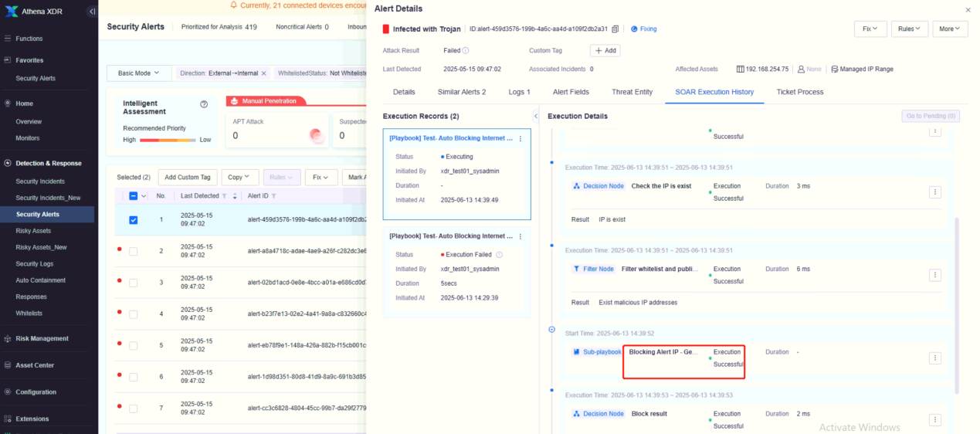Viewport: 980px width, 434px height.
Task: Expand the Detection & Response section
Action: 49,164
